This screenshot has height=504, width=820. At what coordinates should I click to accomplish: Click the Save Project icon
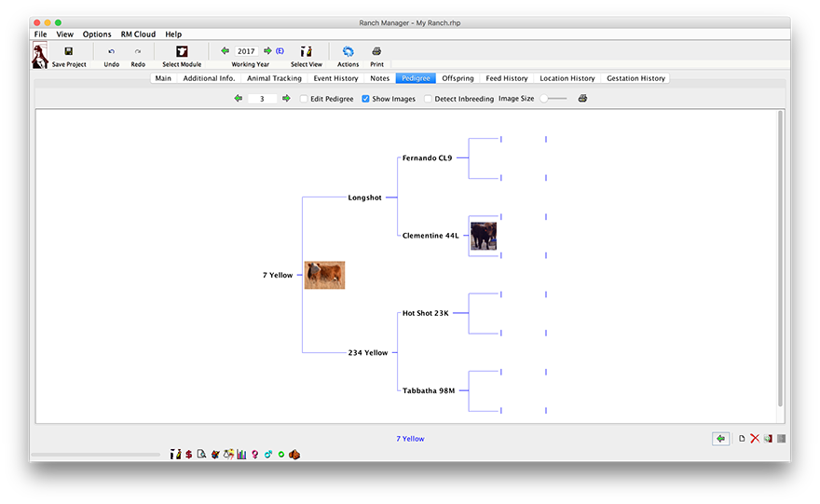68,51
